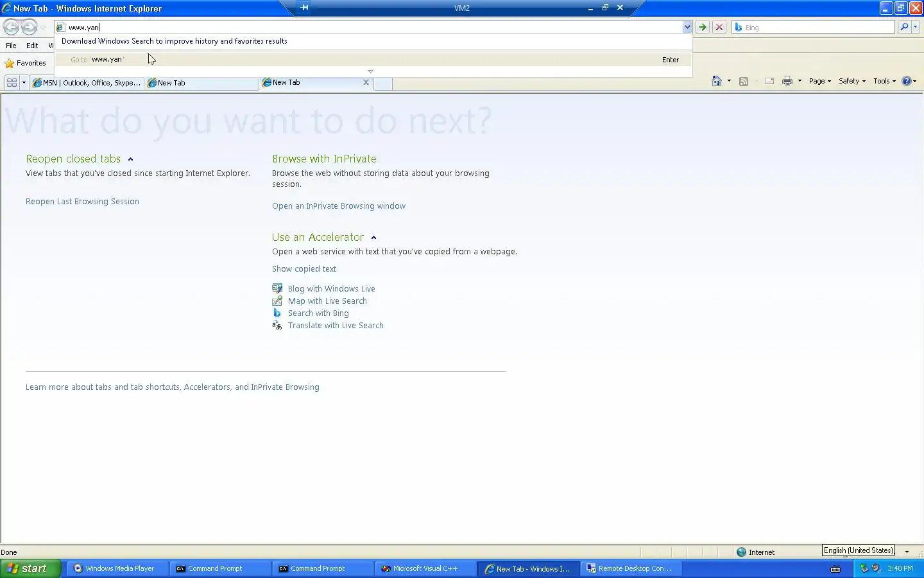Switch to the first Command Prompt taskbar button
This screenshot has width=924, height=578.
point(220,568)
